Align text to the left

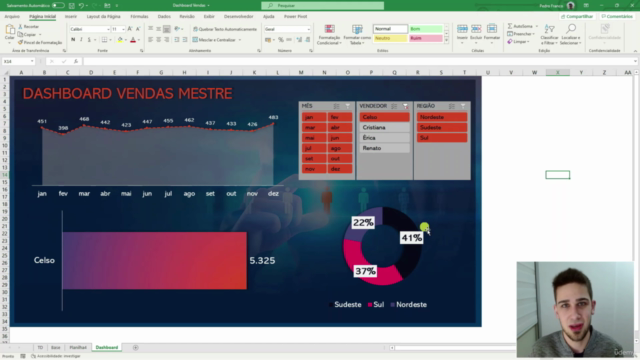pyautogui.click(x=151, y=40)
